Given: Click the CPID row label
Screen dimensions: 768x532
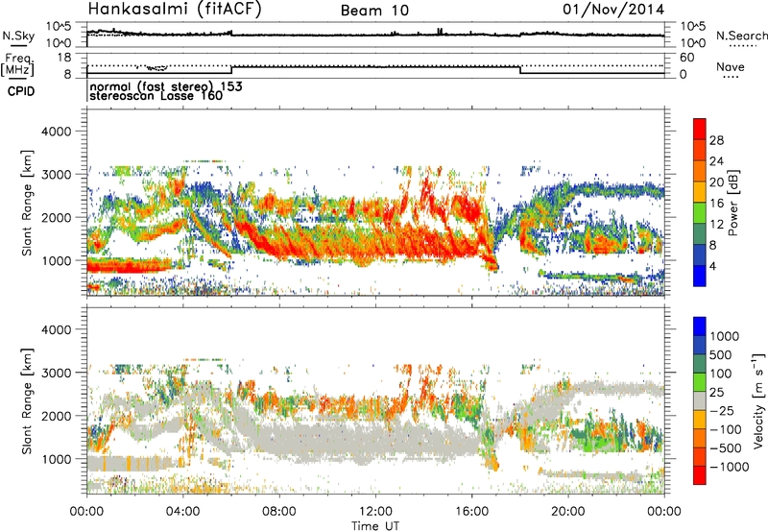Looking at the screenshot, I should tap(21, 91).
